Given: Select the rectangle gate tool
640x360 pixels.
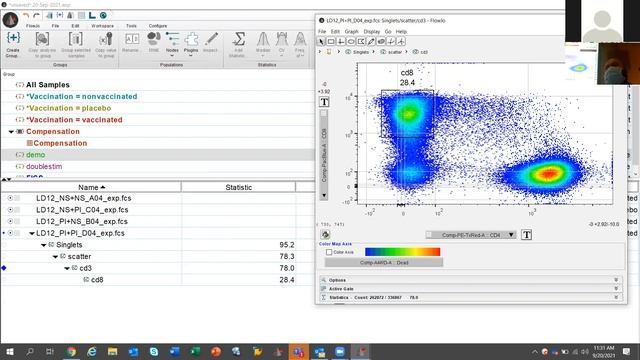Looking at the screenshot, I should (x=331, y=41).
